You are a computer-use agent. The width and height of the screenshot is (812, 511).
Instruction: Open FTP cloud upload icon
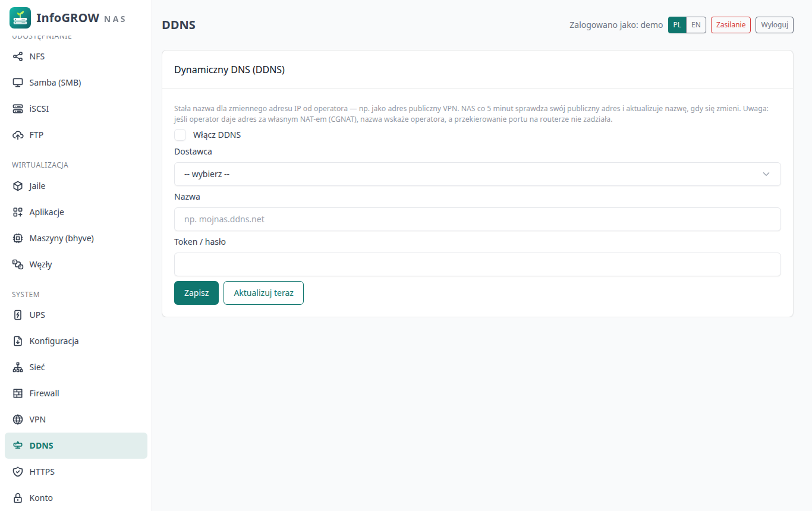(x=18, y=135)
